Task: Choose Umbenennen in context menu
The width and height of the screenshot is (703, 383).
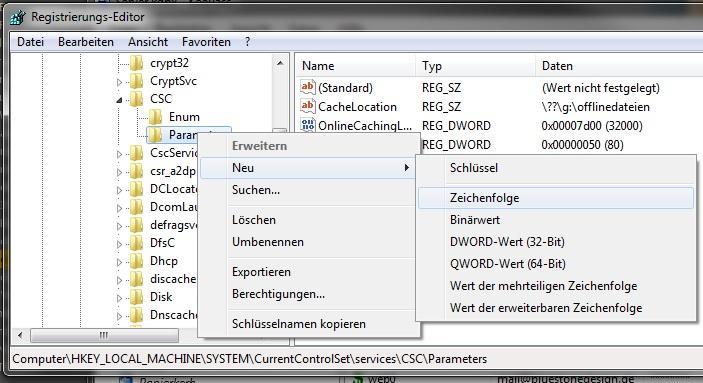Action: coord(308,242)
